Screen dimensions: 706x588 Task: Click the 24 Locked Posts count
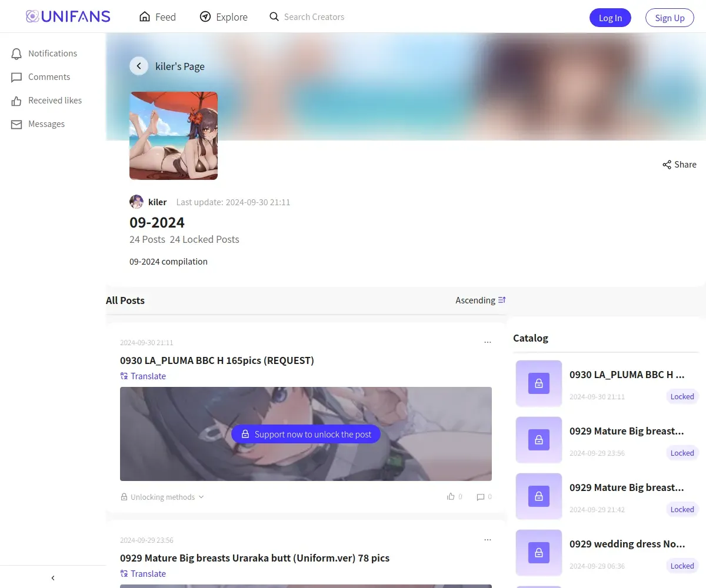204,239
